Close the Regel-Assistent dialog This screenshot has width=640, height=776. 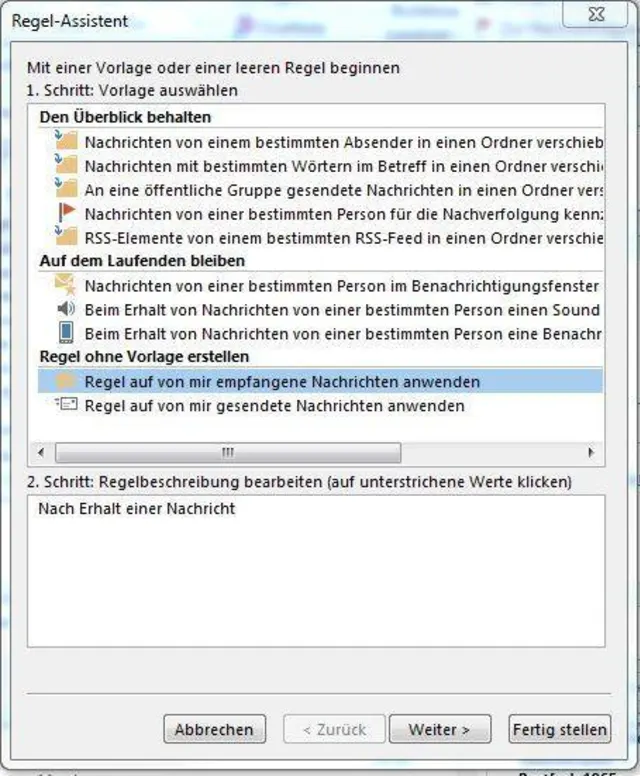[x=598, y=15]
